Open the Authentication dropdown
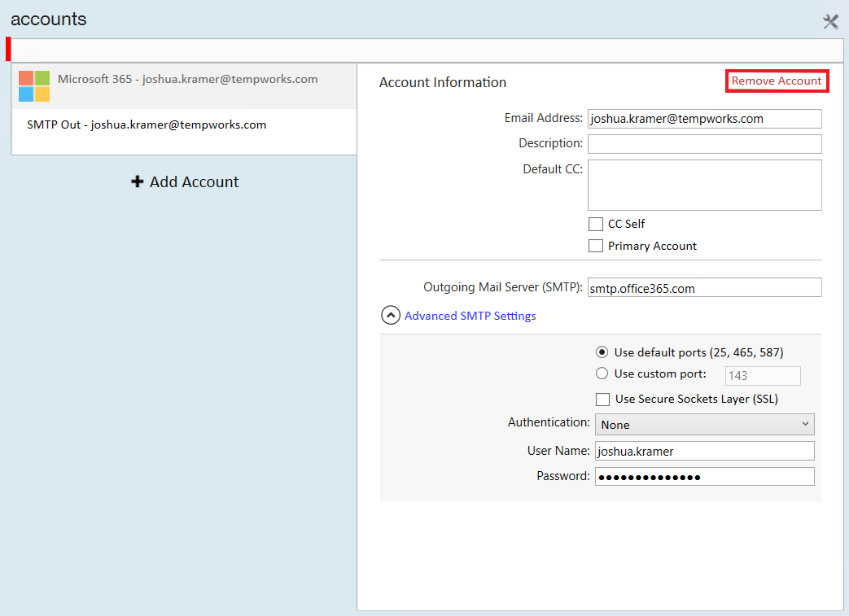 tap(704, 425)
